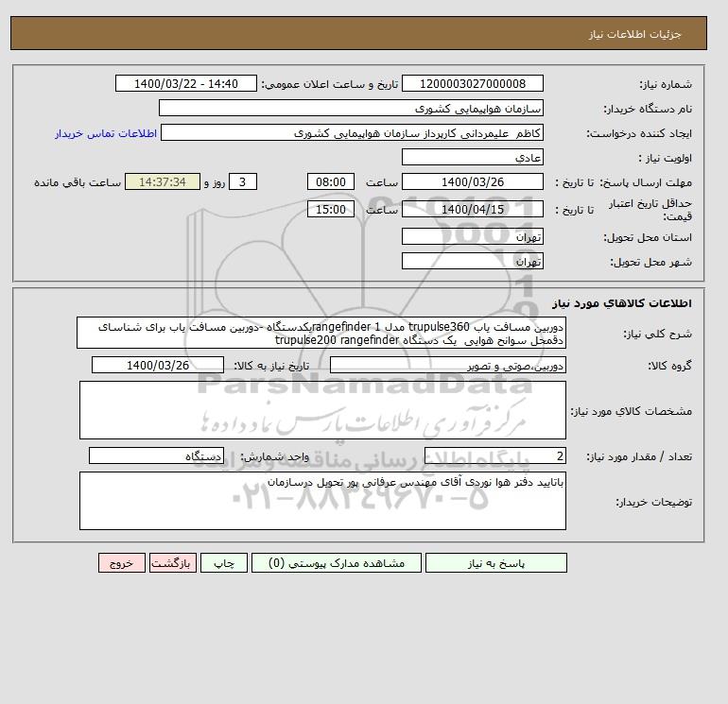Click the مهلت ارسال پاسخ label
Viewport: 728px width, 704px height.
[x=647, y=182]
